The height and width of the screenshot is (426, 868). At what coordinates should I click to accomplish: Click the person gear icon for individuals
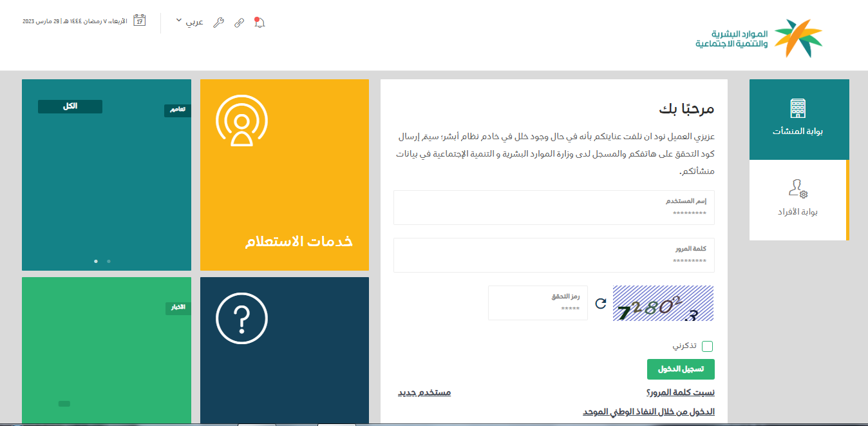pos(798,189)
